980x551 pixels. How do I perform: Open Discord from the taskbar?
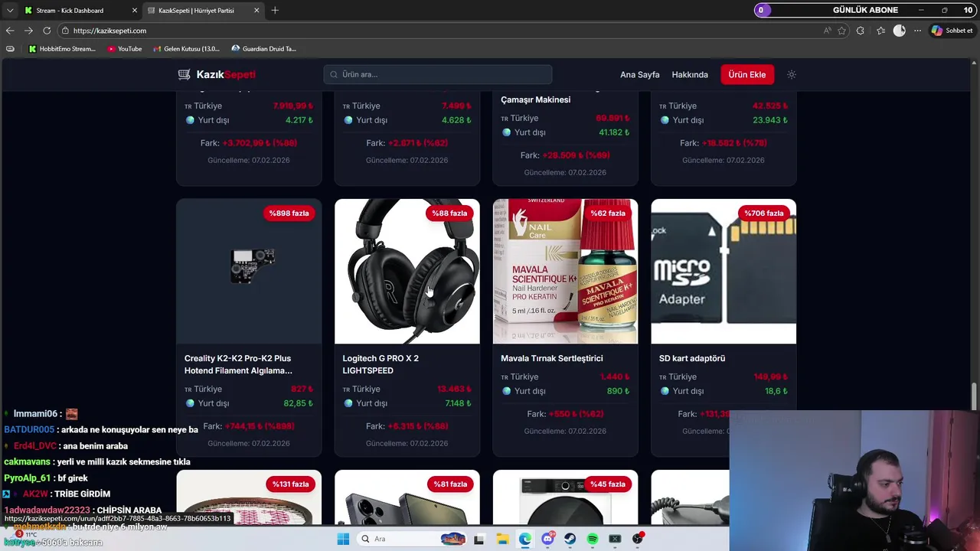pos(547,539)
